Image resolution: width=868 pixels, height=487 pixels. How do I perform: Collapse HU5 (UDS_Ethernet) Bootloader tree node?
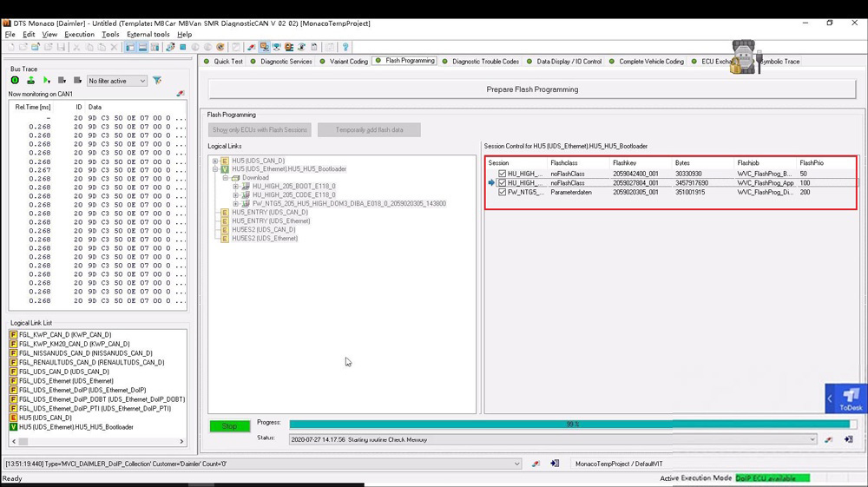pyautogui.click(x=215, y=168)
